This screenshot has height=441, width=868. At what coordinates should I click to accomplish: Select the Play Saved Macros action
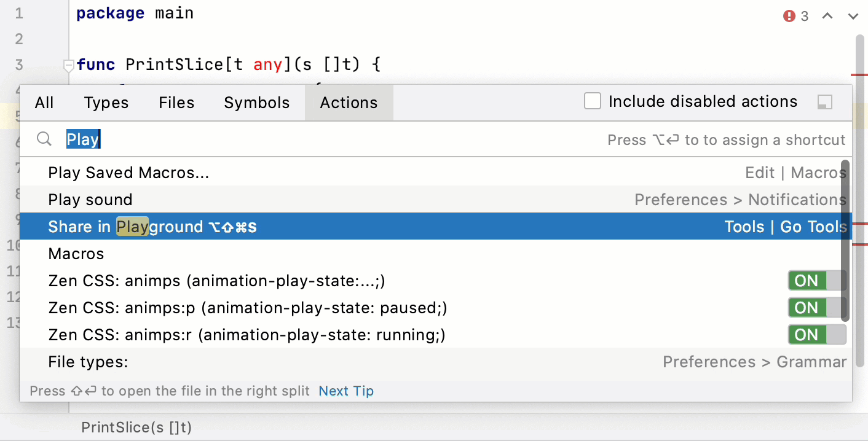128,173
